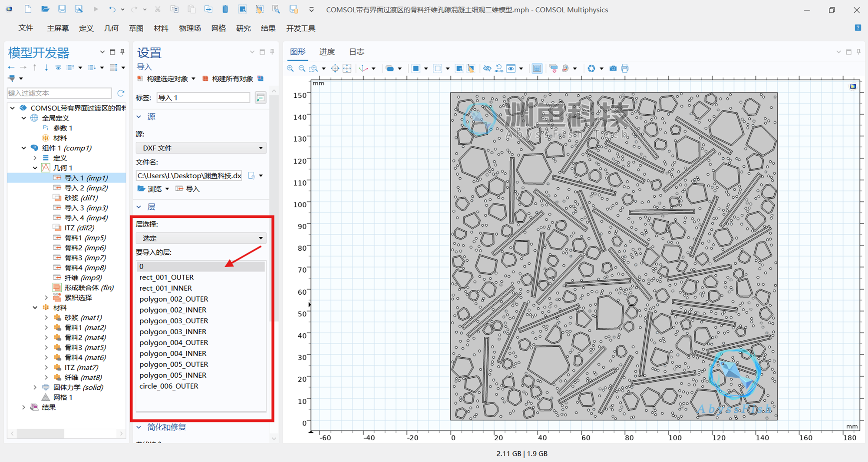Capture graphics image with camera icon
868x462 pixels.
point(613,68)
